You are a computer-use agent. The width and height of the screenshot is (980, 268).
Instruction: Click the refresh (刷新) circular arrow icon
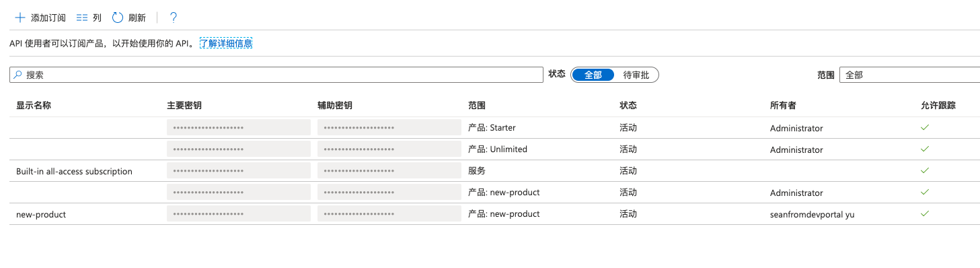tap(118, 18)
